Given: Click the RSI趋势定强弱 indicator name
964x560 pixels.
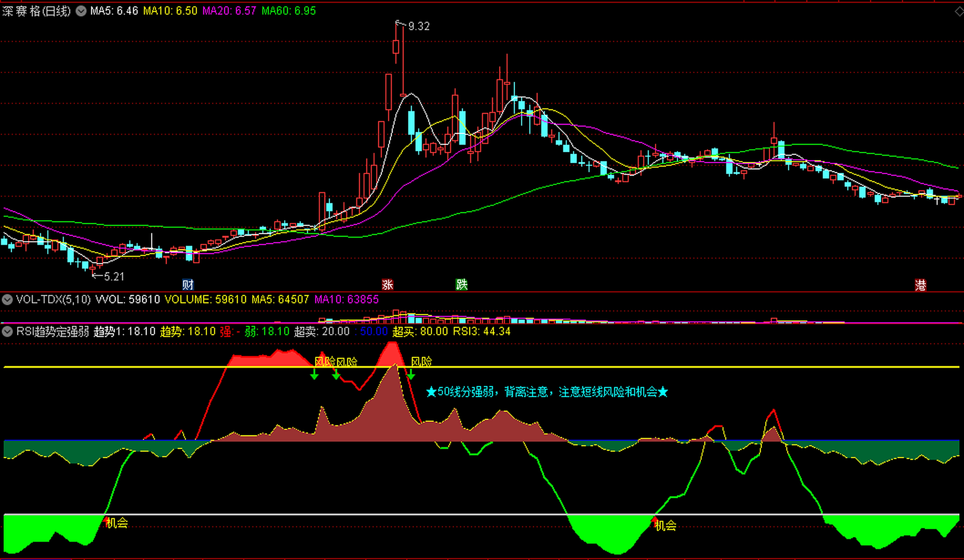Looking at the screenshot, I should click(x=53, y=332).
